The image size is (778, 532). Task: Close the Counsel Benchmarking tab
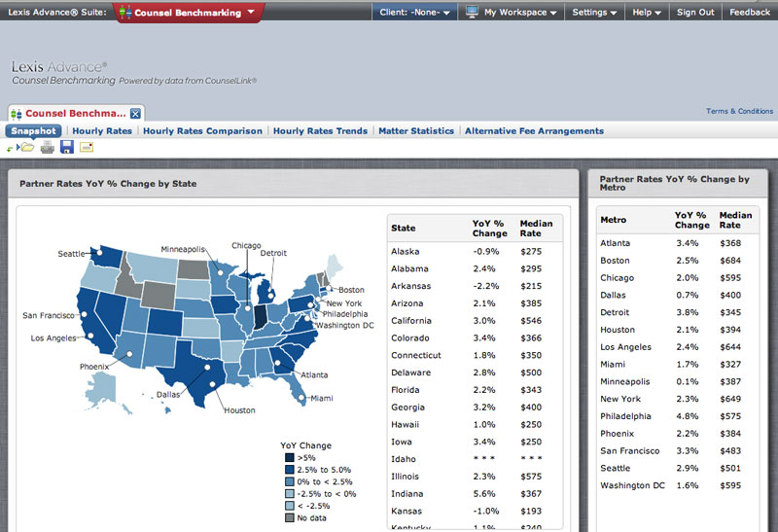coord(135,114)
